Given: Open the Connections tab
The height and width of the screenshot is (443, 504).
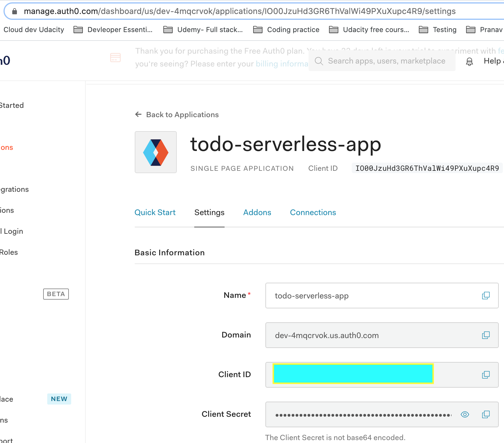Looking at the screenshot, I should 313,212.
